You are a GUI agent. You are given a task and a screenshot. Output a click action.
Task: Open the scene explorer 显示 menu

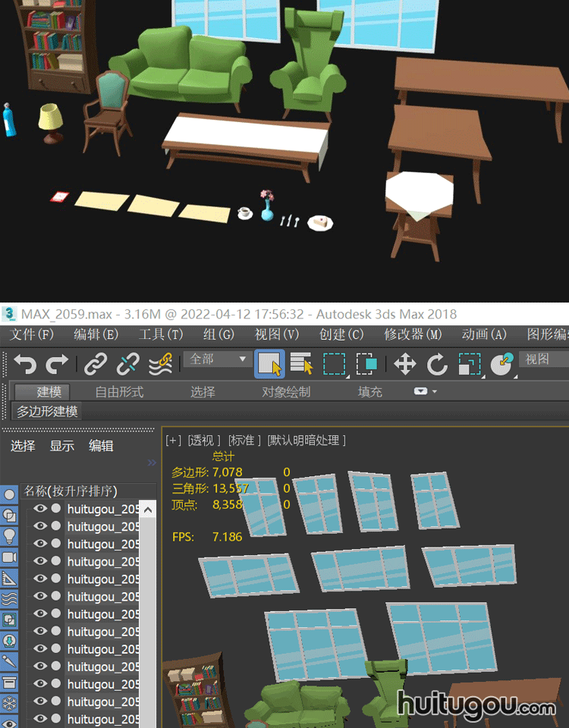tap(61, 446)
